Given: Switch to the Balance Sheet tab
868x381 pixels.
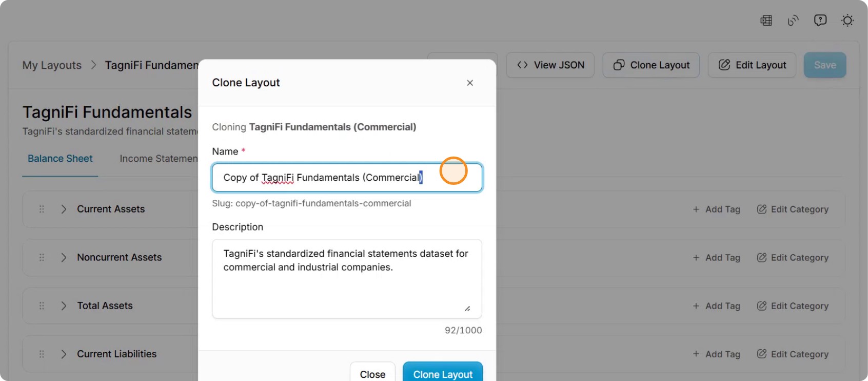Looking at the screenshot, I should click(60, 159).
